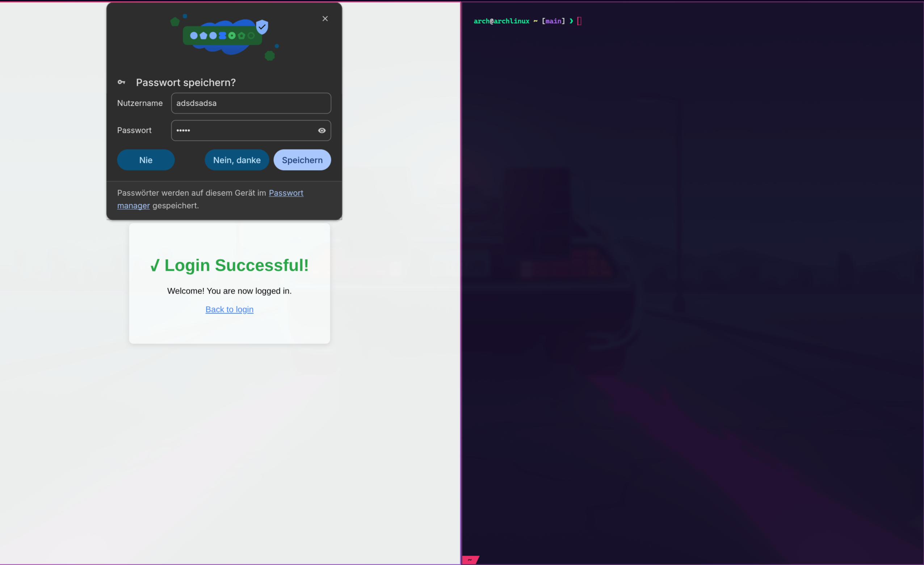The width and height of the screenshot is (924, 565).
Task: Click the arch@archlinux prompt text
Action: pyautogui.click(x=501, y=21)
